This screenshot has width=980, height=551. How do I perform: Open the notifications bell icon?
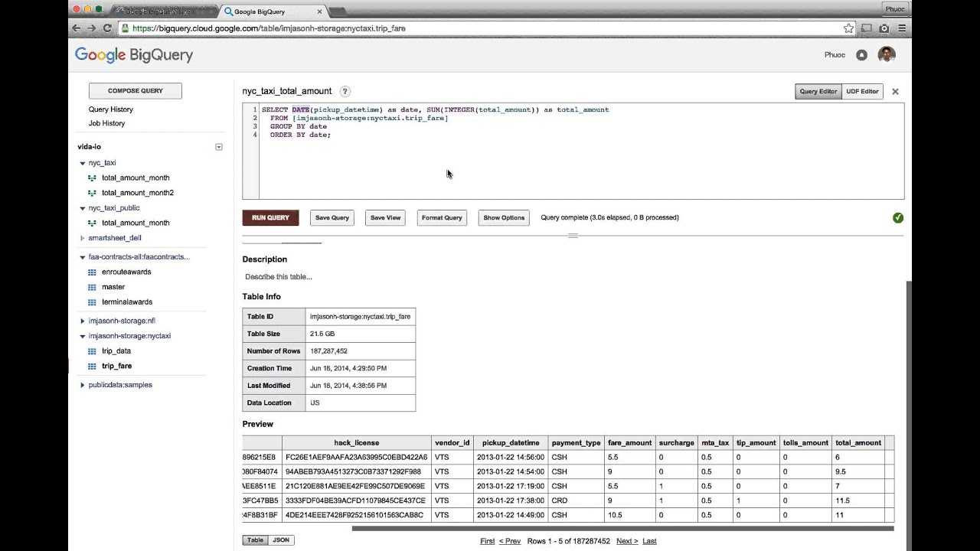click(x=861, y=55)
